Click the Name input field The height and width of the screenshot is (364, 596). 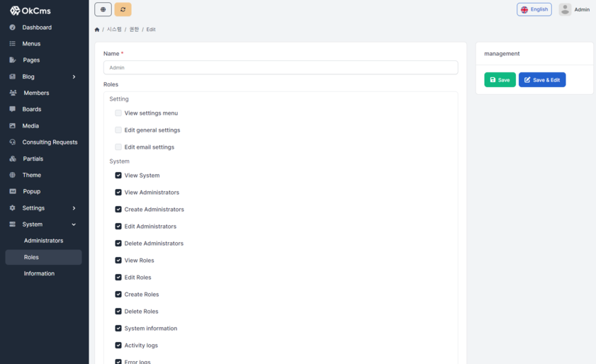281,67
